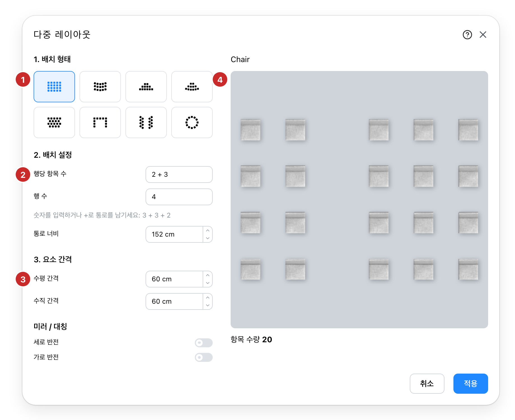Close the 다중 레이아웃 dialog
515x420 pixels.
(483, 35)
